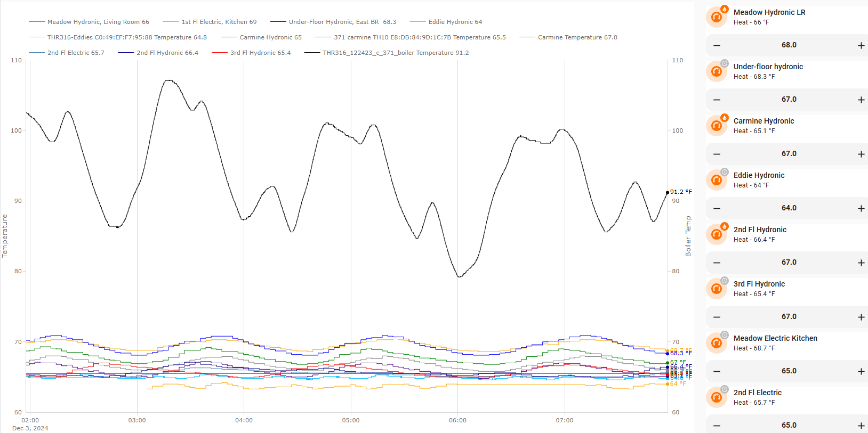Toggle the 3rd Fl Hydronic 65.4 legend entry
The width and height of the screenshot is (868, 433).
[x=251, y=53]
